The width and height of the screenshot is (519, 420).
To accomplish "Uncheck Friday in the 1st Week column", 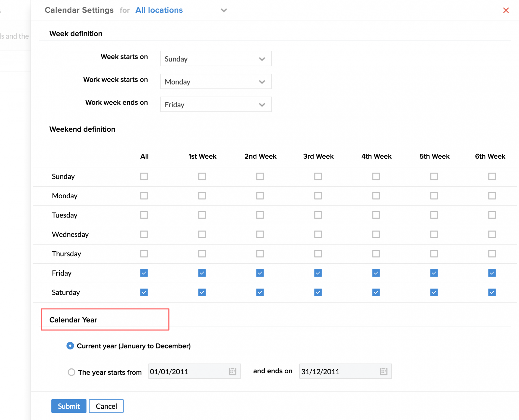I will [x=202, y=273].
